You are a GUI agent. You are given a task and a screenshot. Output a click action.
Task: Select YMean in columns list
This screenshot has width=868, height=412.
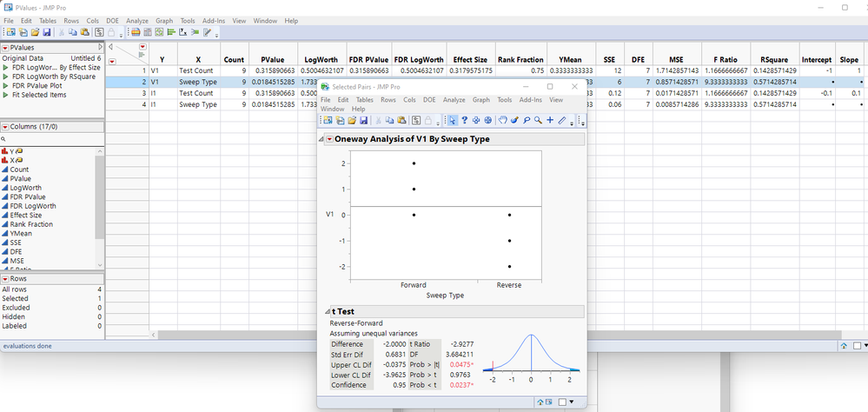click(21, 233)
